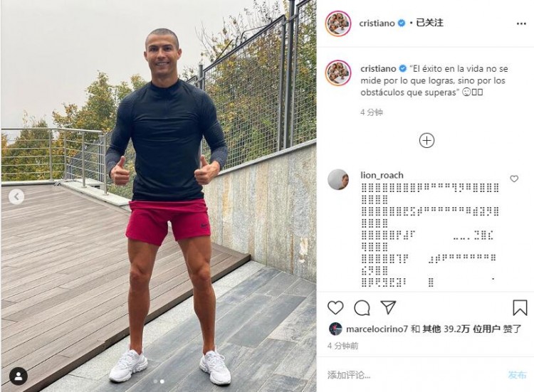Submit comment with 发布 button

517,375
